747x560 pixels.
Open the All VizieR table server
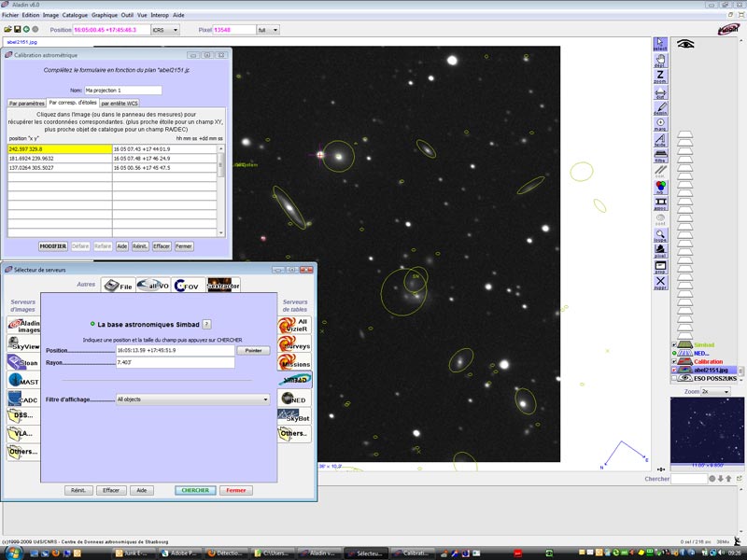294,325
